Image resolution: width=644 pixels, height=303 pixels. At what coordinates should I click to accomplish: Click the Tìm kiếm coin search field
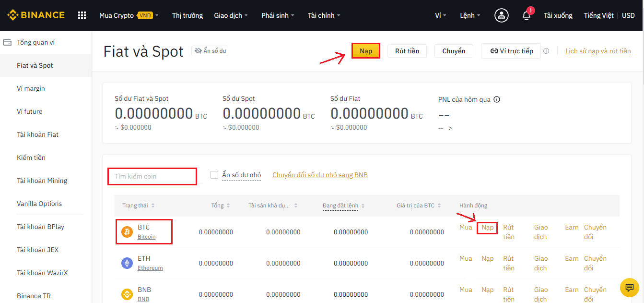click(152, 176)
